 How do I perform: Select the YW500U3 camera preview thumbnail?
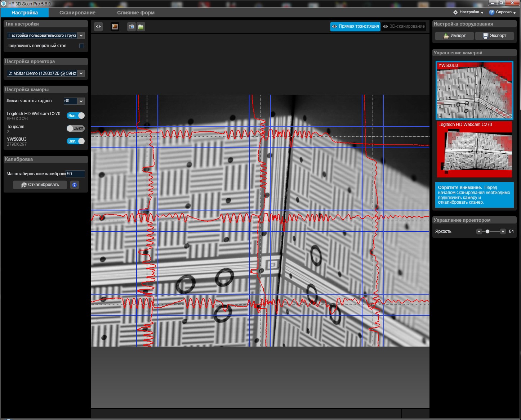[x=474, y=91]
